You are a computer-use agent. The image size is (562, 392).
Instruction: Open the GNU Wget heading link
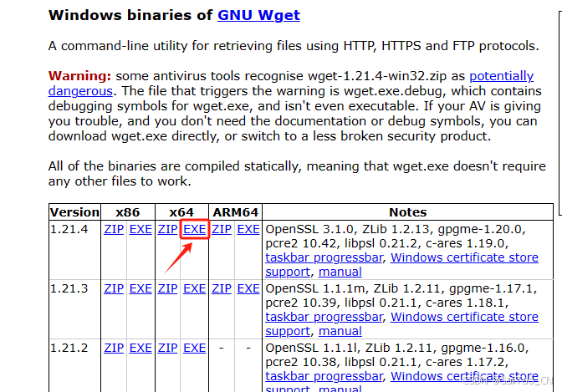[258, 15]
